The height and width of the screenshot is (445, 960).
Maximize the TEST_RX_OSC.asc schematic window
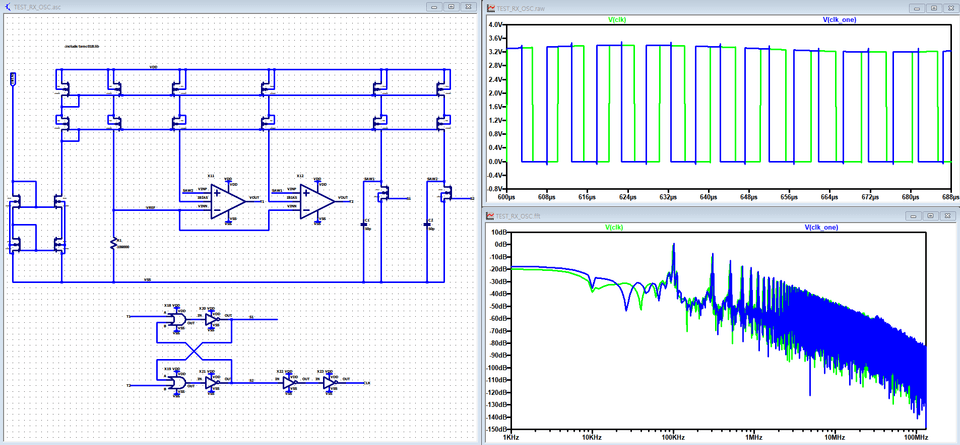click(451, 7)
